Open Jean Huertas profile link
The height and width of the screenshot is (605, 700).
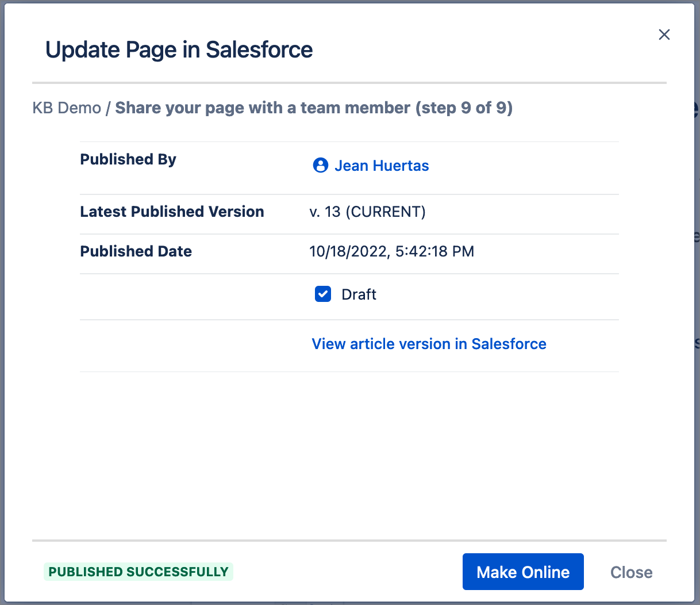[x=382, y=166]
